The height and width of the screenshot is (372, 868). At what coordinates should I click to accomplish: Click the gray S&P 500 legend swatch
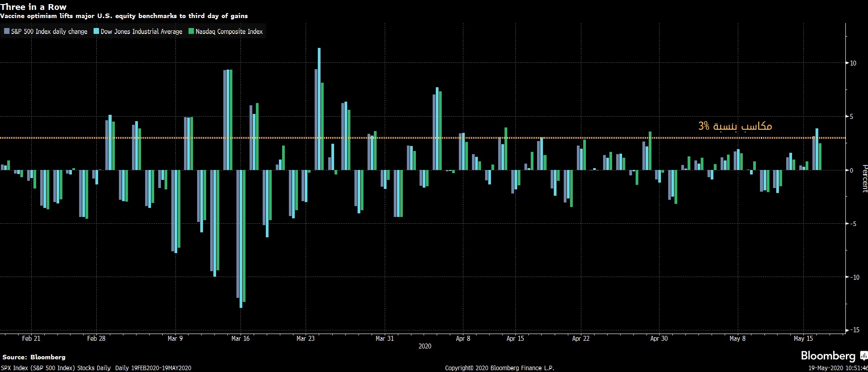click(7, 32)
